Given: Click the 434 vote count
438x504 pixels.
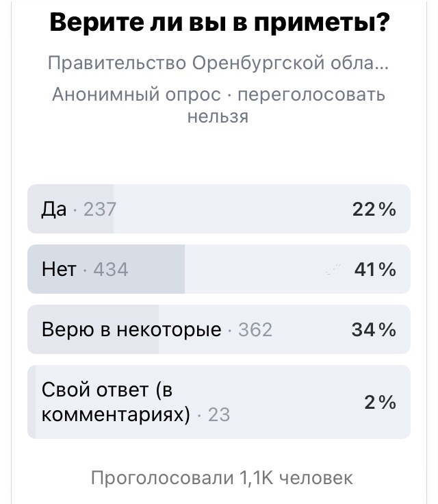Looking at the screenshot, I should pyautogui.click(x=111, y=270).
